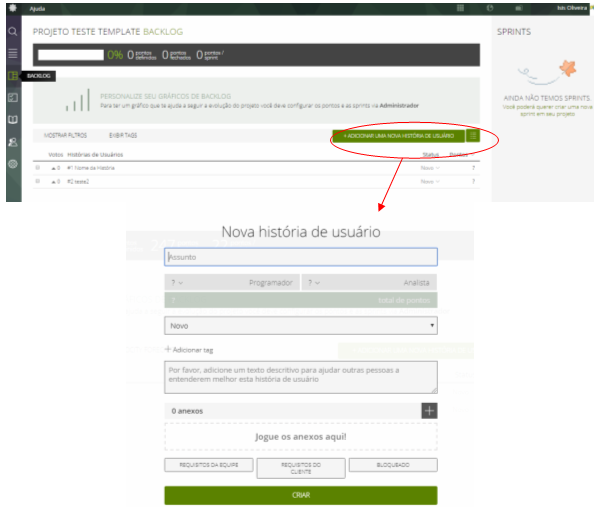Open bulk-add menu beside add story button

(473, 134)
